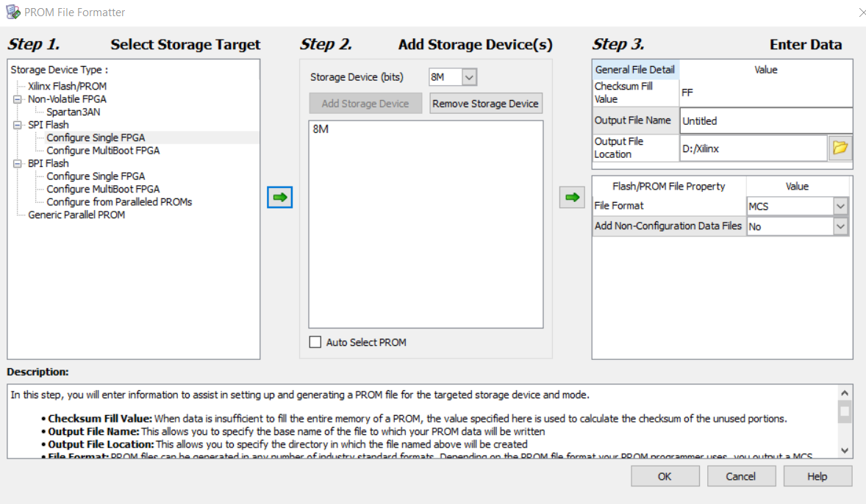Screen dimensions: 866x504
Task: Open File Format MCS dropdown
Action: pos(840,206)
